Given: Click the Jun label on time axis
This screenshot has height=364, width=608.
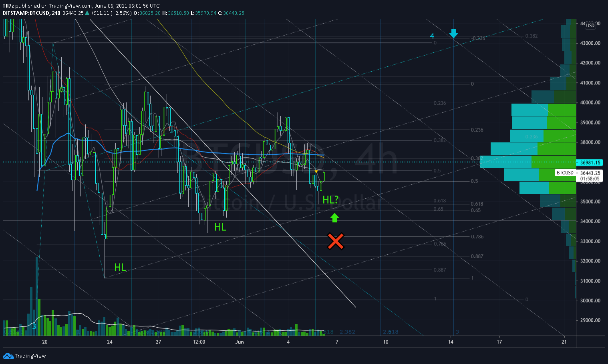Looking at the screenshot, I should click(x=240, y=342).
